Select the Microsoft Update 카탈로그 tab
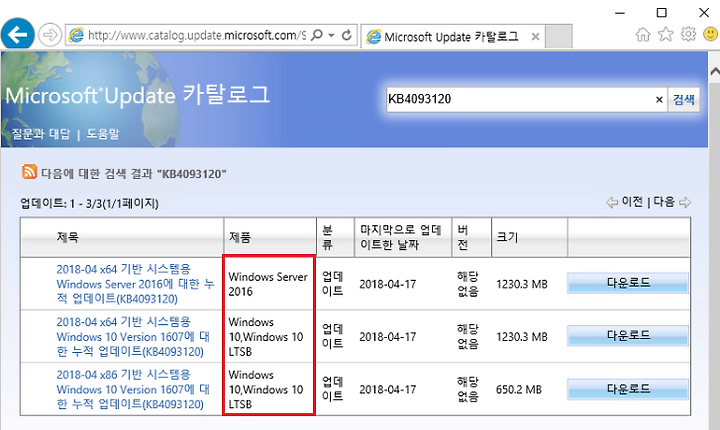 [x=450, y=37]
